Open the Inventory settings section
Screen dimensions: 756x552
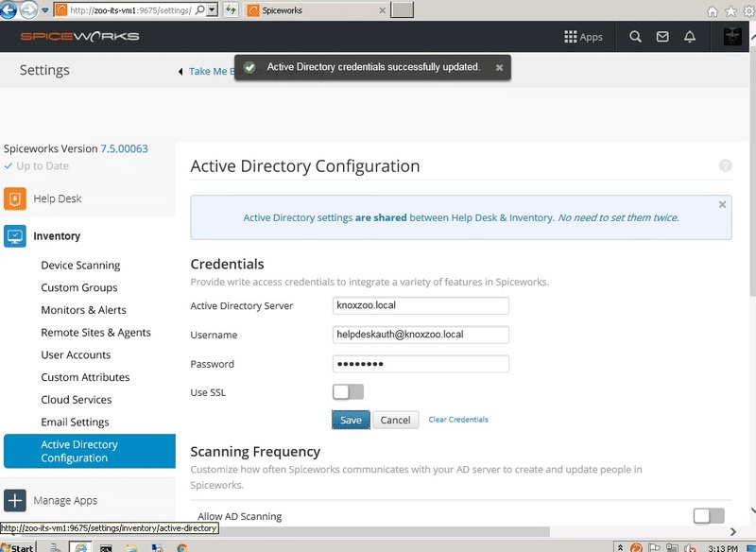(x=57, y=236)
